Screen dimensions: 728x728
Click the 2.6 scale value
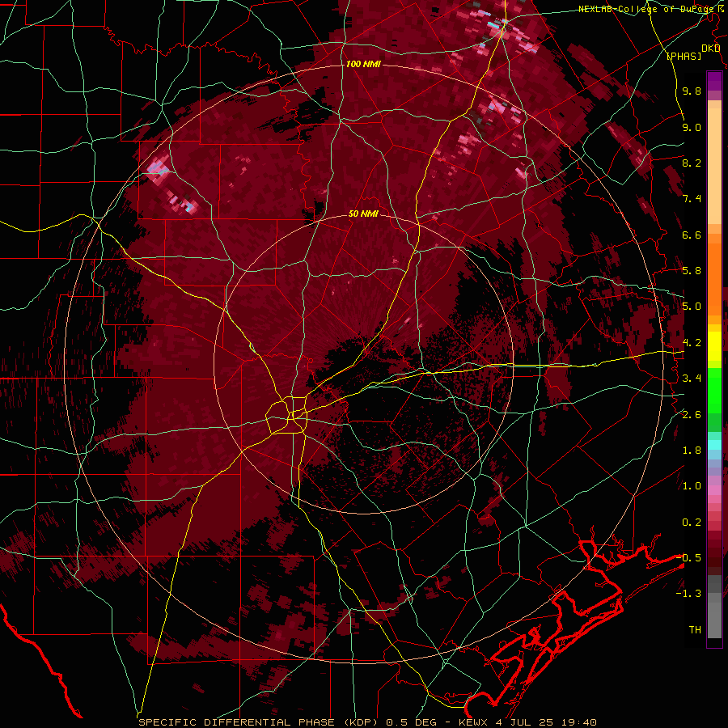tap(692, 415)
